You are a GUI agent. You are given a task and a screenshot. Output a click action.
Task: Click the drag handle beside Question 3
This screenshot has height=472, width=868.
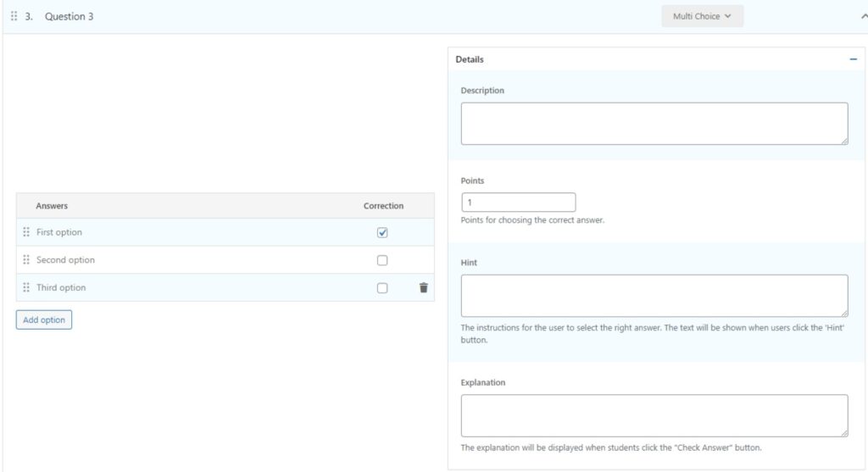coord(14,16)
